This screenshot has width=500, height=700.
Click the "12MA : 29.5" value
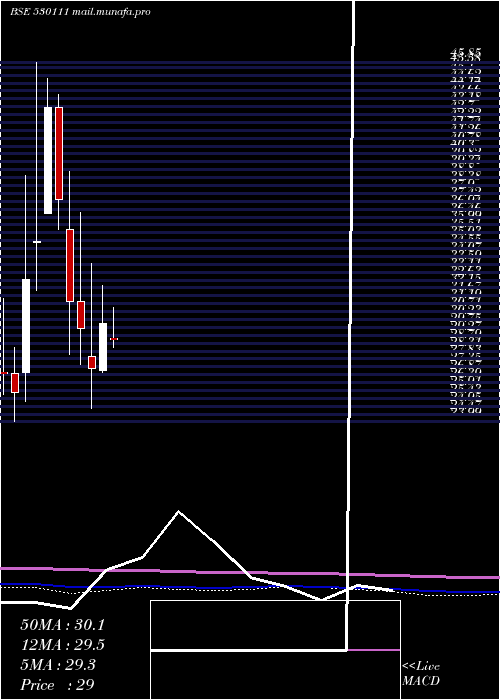point(62,645)
